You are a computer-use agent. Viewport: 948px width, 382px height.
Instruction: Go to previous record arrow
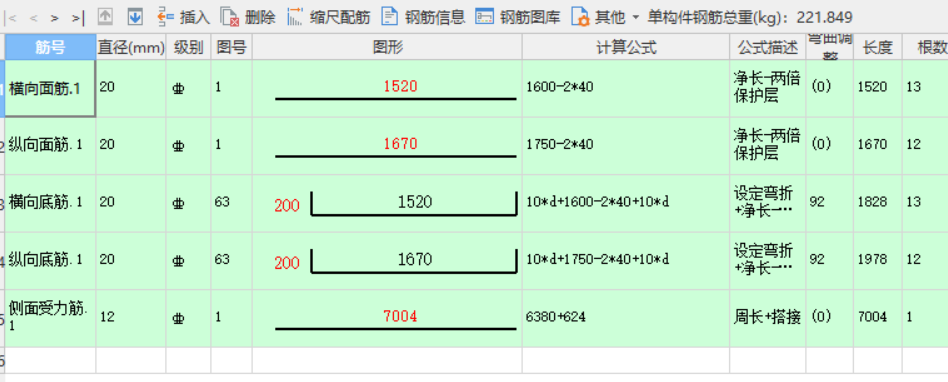tap(34, 18)
